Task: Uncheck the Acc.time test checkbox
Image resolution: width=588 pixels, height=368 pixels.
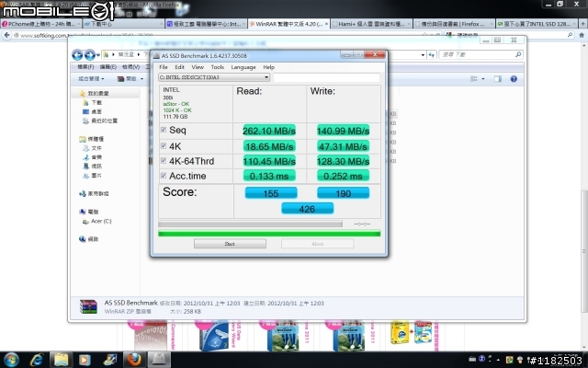Action: tap(164, 176)
